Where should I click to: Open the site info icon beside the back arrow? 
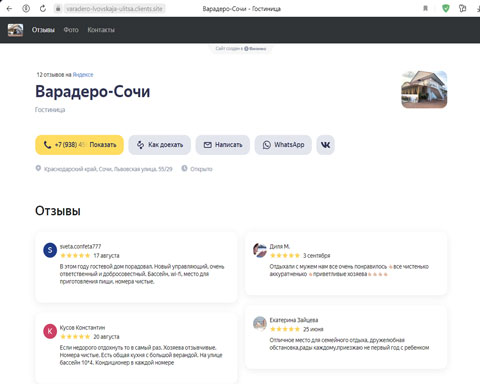click(x=26, y=9)
